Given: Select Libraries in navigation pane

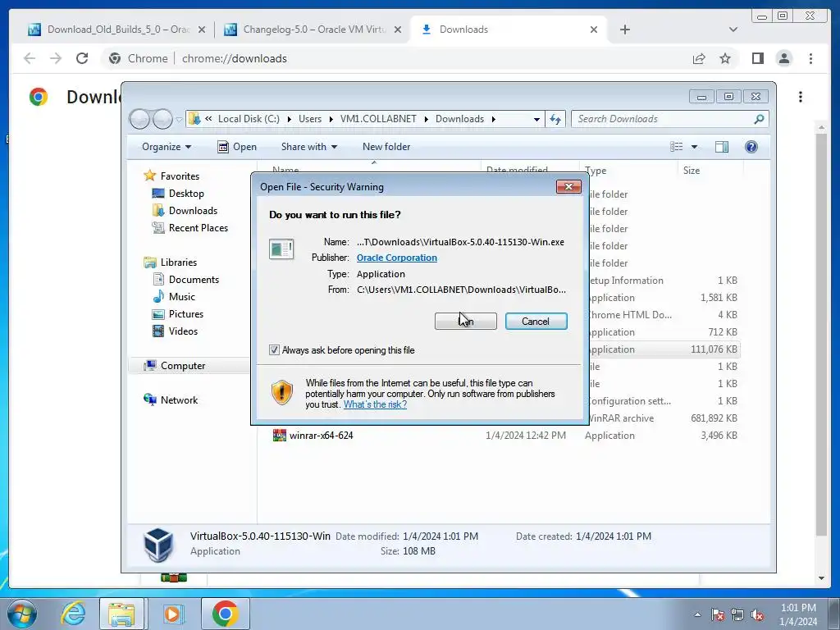Looking at the screenshot, I should pyautogui.click(x=178, y=262).
